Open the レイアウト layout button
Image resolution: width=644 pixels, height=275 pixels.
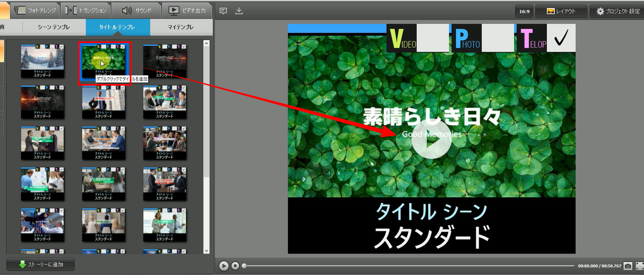point(561,11)
